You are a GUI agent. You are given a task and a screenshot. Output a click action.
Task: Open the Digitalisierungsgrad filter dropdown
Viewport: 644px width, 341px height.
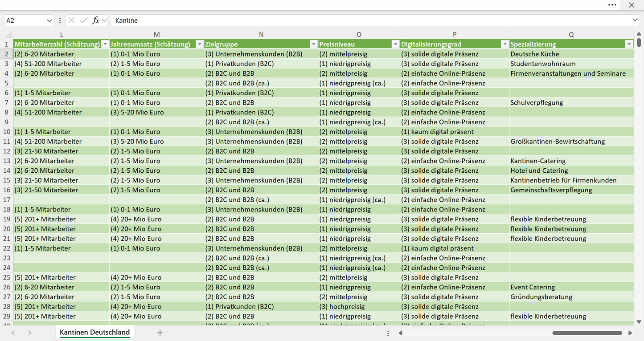pos(505,44)
